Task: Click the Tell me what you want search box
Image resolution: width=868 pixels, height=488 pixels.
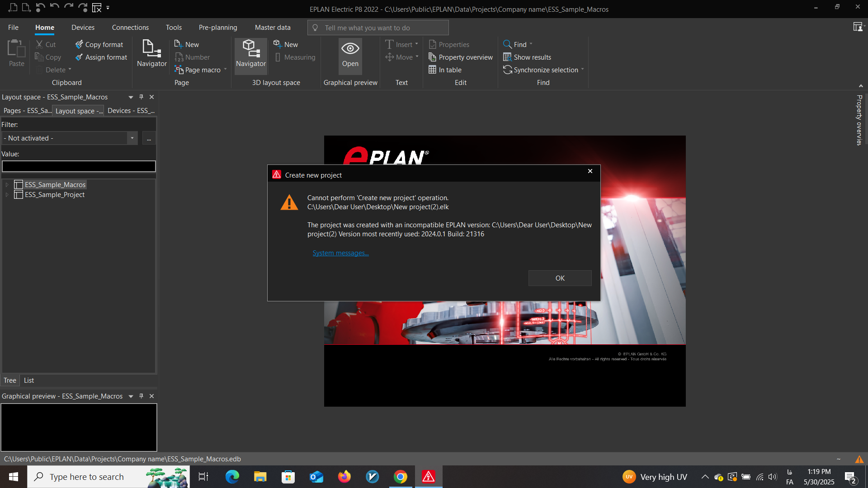Action: 378,28
